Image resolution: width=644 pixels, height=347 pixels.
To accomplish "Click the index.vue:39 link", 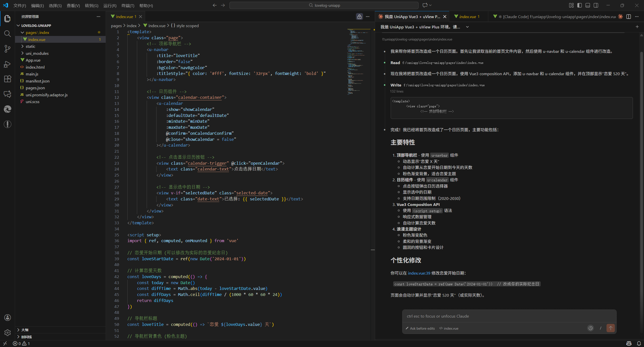I will [419, 273].
